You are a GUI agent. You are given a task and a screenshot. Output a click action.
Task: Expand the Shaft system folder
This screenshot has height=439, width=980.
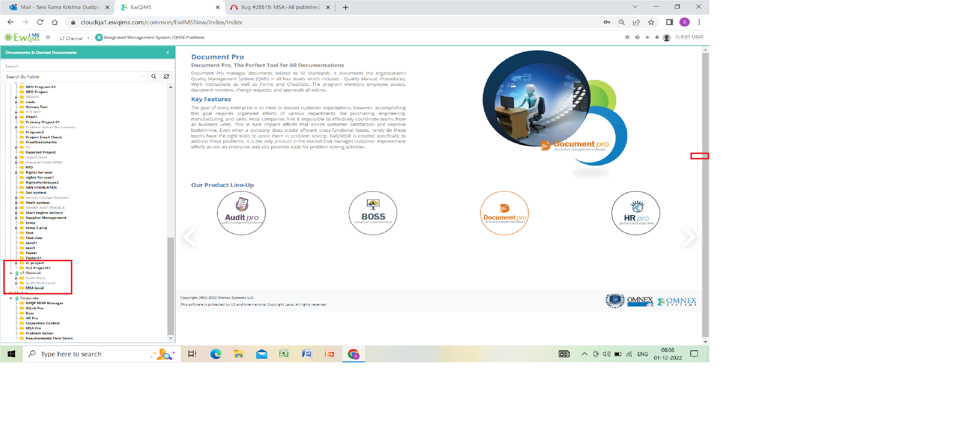pyautogui.click(x=16, y=203)
